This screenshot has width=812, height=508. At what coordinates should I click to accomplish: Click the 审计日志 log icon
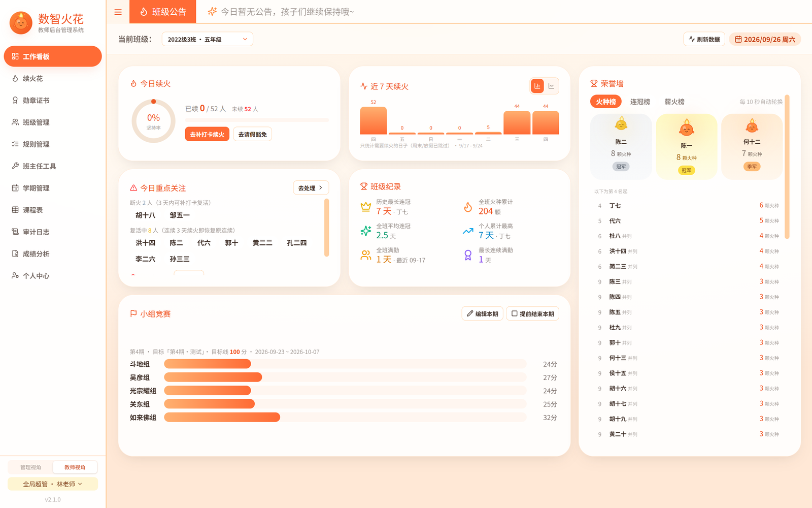pyautogui.click(x=15, y=232)
